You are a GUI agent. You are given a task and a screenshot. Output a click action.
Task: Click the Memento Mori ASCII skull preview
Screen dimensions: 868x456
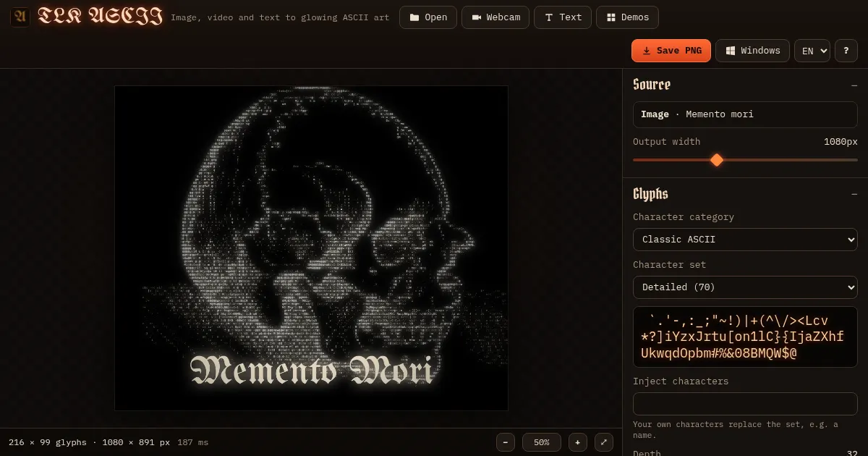tap(311, 248)
